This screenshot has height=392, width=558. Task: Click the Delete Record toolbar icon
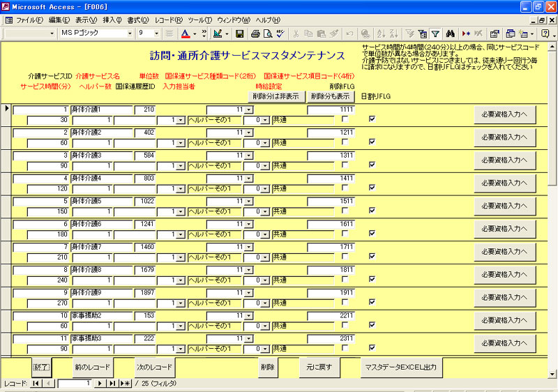pyautogui.click(x=478, y=33)
